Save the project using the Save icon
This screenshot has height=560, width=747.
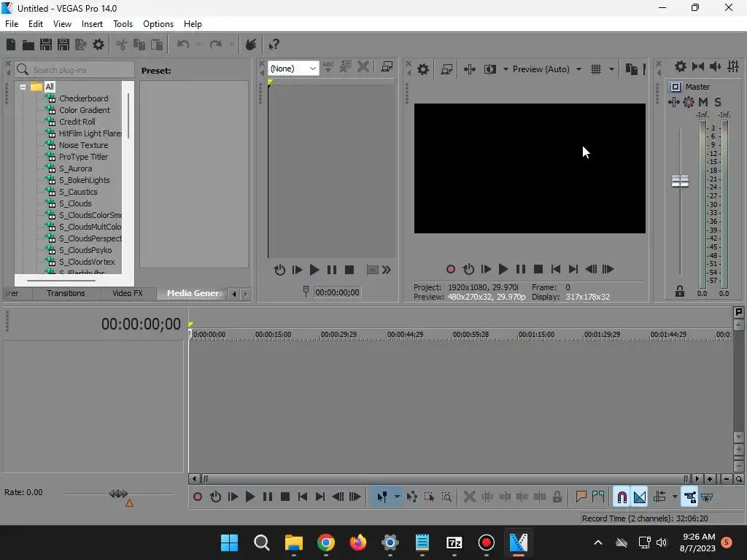point(46,44)
